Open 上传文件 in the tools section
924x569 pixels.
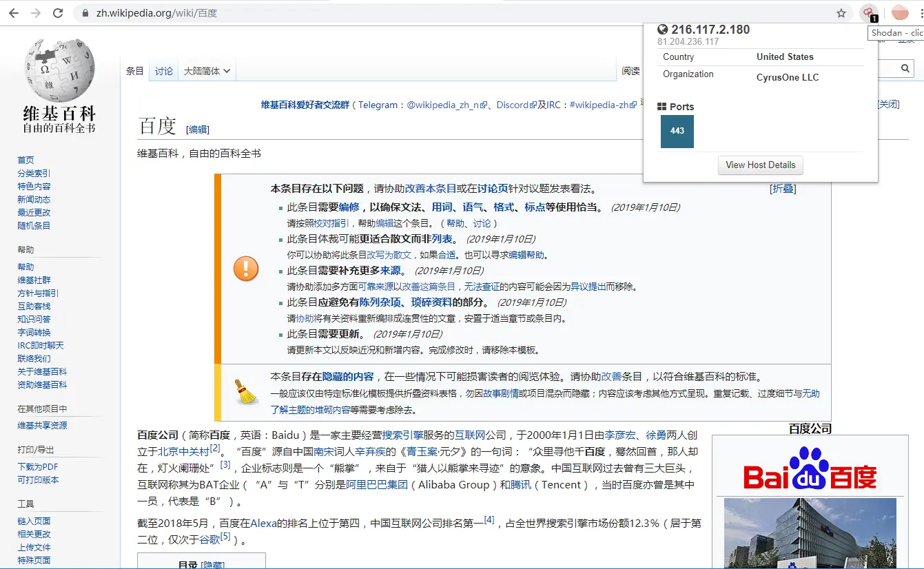click(x=34, y=547)
